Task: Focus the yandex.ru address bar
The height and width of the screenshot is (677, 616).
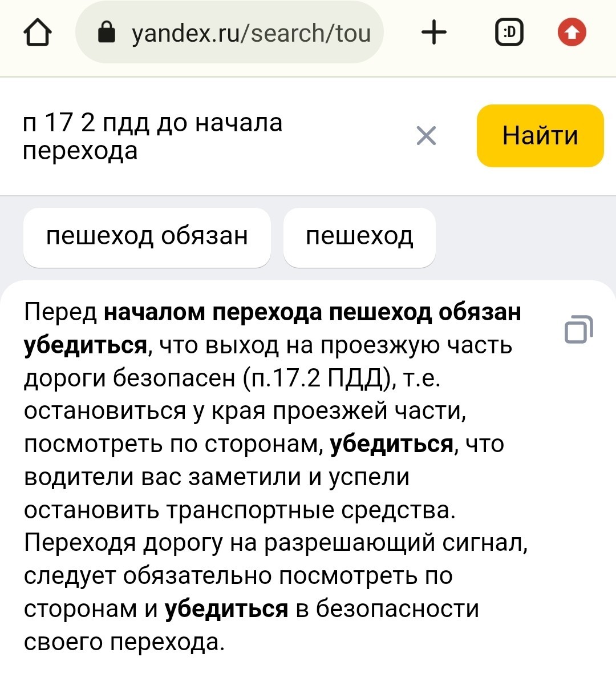Action: click(x=229, y=33)
